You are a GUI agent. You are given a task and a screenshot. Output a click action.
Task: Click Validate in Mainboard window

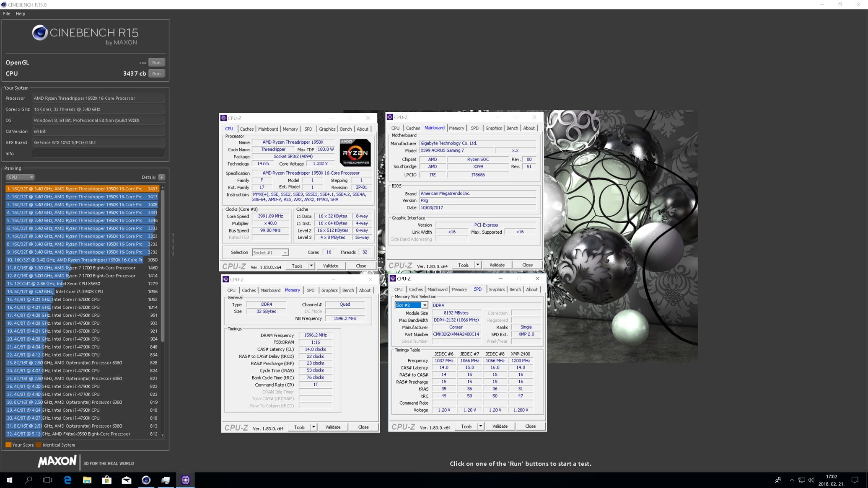(x=497, y=265)
